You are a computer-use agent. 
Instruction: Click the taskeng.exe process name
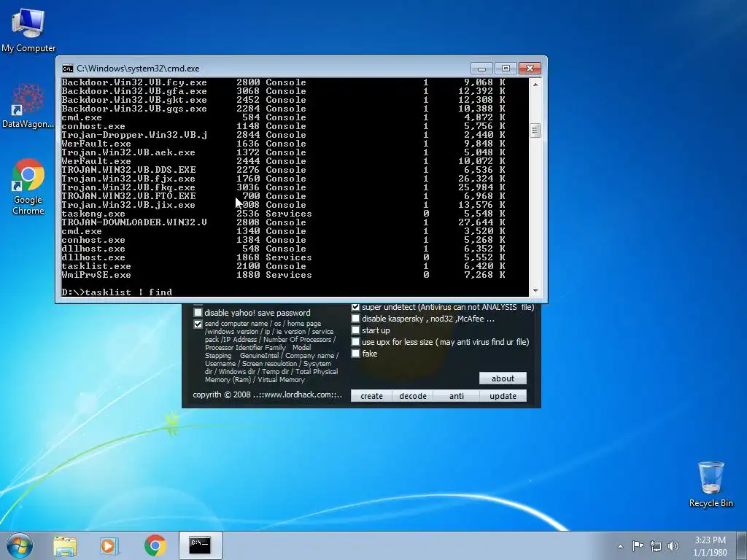93,214
